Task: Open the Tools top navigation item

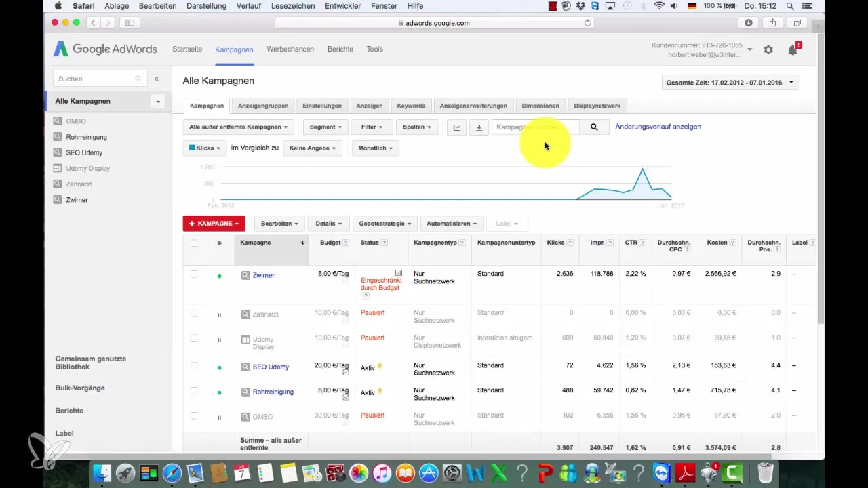Action: pos(375,49)
